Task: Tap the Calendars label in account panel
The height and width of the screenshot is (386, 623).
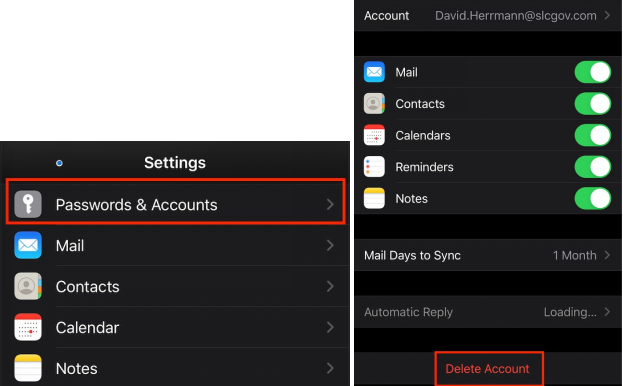Action: [423, 135]
